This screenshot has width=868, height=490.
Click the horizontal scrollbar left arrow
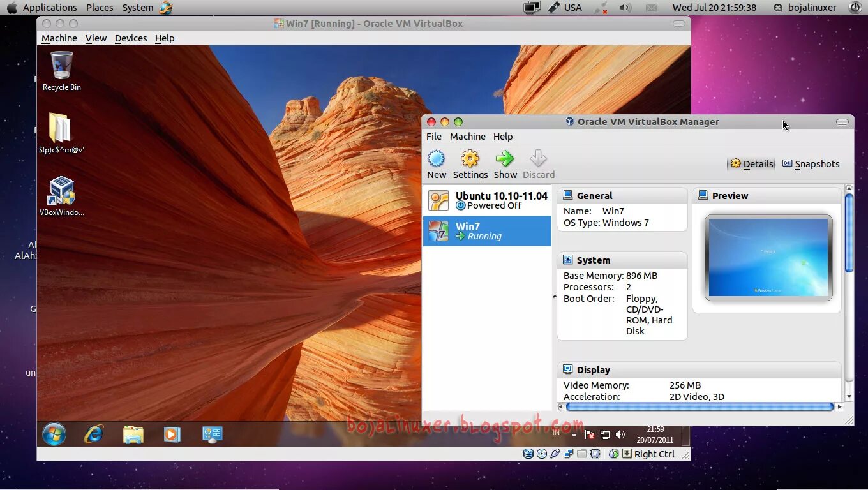click(x=561, y=406)
